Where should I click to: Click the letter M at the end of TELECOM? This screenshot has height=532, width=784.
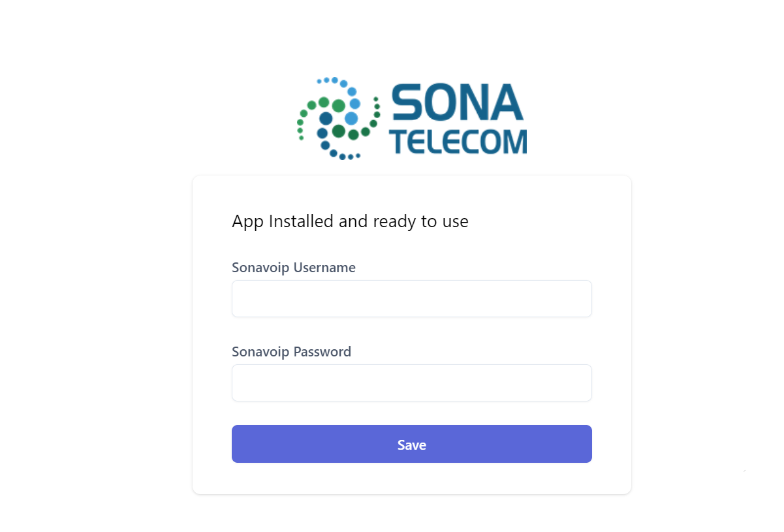(x=516, y=142)
